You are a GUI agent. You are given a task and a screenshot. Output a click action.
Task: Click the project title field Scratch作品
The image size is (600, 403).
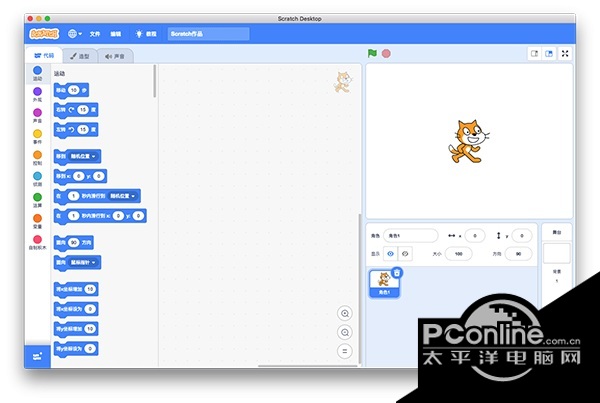tap(209, 34)
